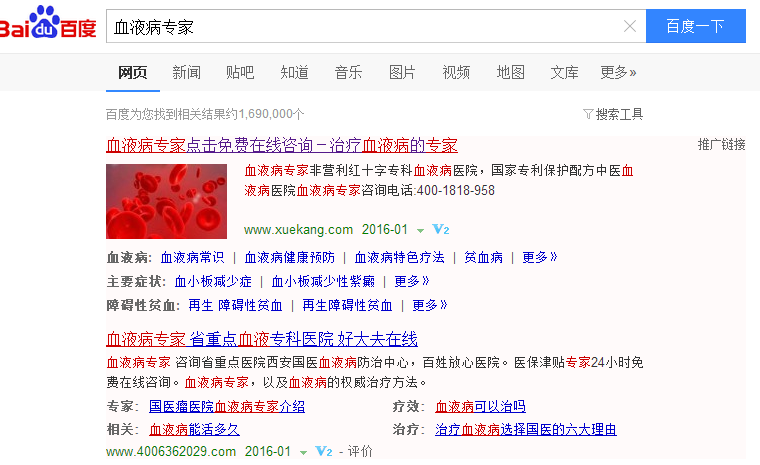Clear the search box with the X icon
Image resolution: width=760 pixels, height=465 pixels.
(630, 26)
